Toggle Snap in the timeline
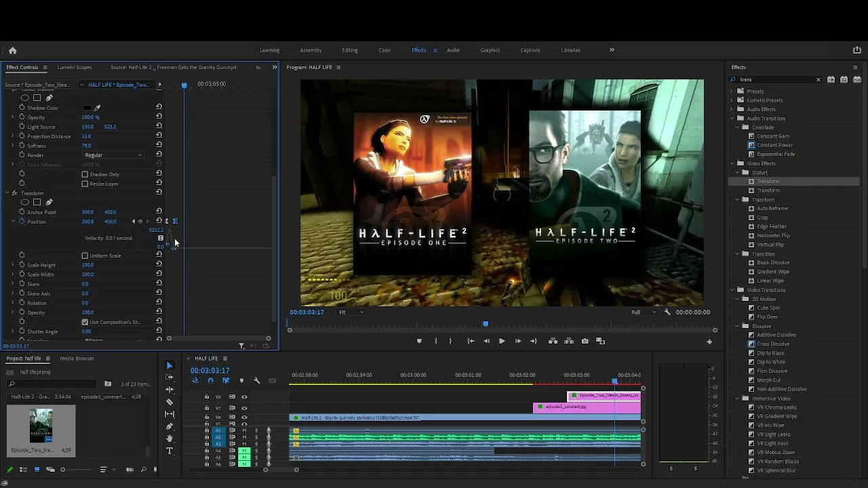868x488 pixels. [x=210, y=381]
